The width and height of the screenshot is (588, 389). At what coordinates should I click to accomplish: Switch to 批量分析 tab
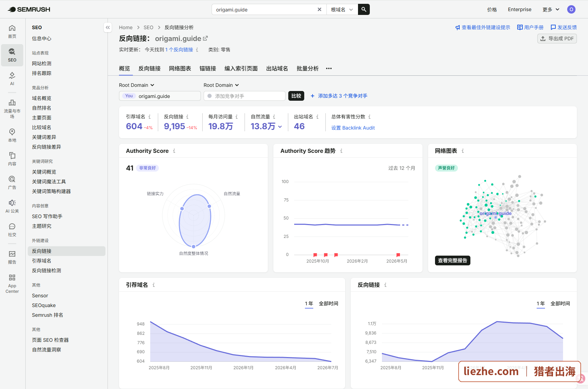click(x=308, y=68)
